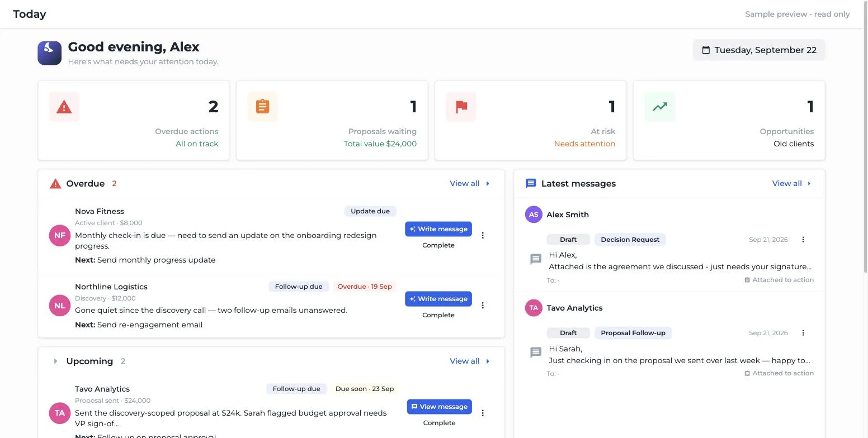Open more options on Tavo Analytics draft message
The image size is (868, 438).
click(x=803, y=333)
